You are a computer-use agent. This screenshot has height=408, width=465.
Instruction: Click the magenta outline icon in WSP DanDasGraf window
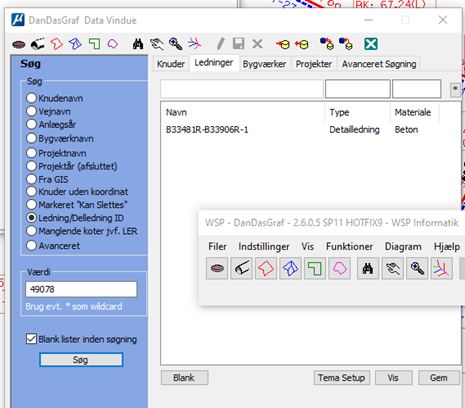click(339, 268)
